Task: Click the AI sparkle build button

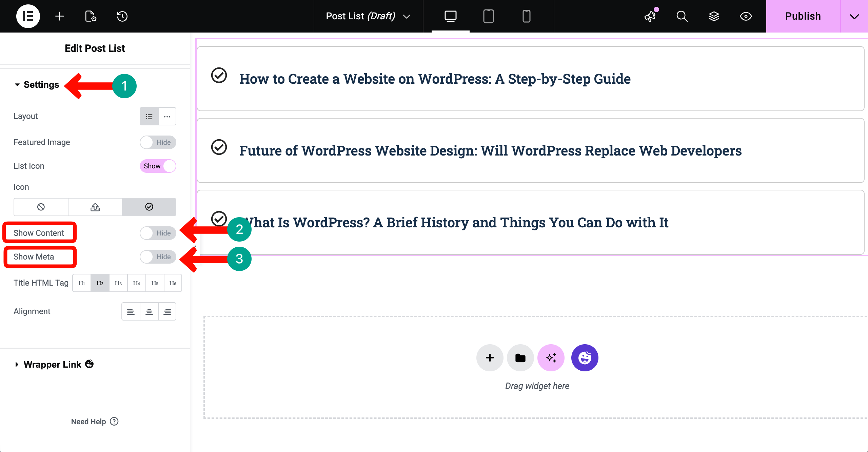Action: coord(551,358)
